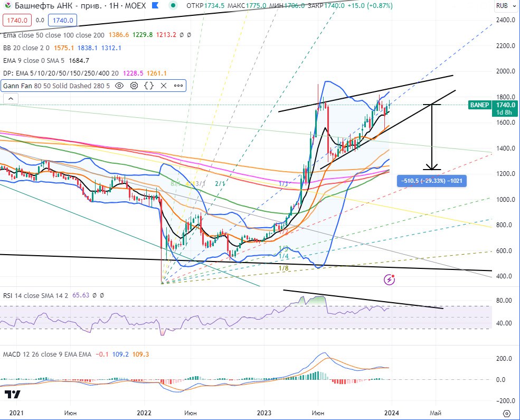Click the MACD histogram value -0.1
Viewport: 520px width, 420px height.
102,354
